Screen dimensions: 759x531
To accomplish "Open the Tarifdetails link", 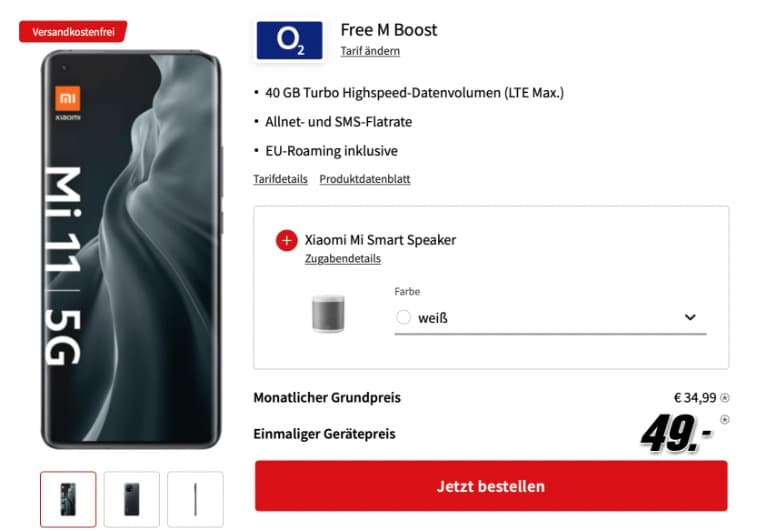I will [280, 179].
